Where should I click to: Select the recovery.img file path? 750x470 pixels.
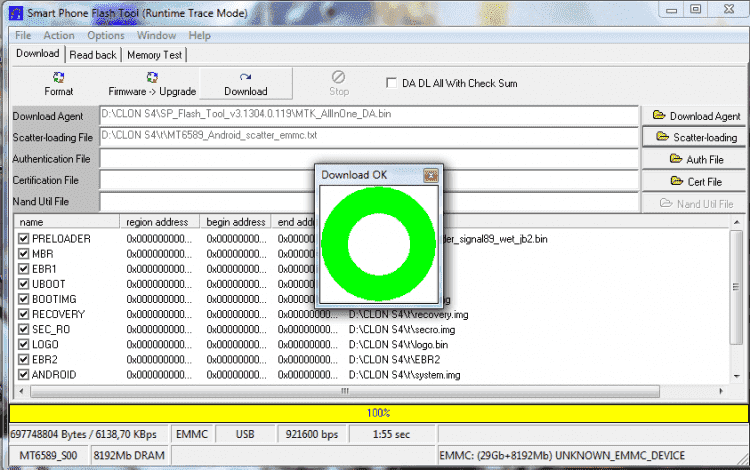408,315
